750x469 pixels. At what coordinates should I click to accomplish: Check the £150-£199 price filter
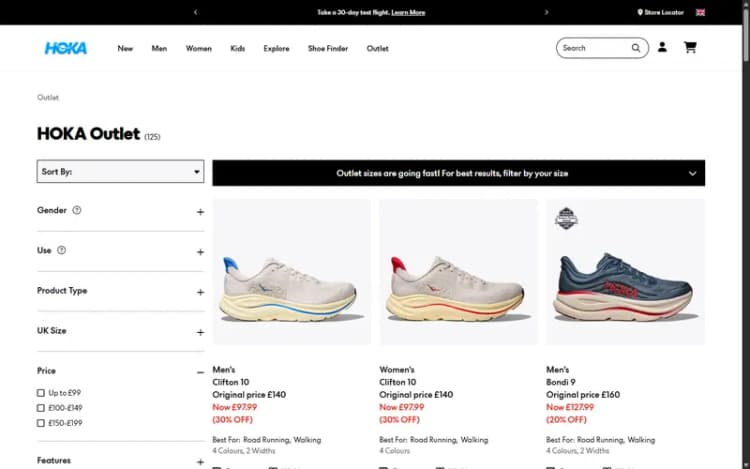click(x=41, y=423)
